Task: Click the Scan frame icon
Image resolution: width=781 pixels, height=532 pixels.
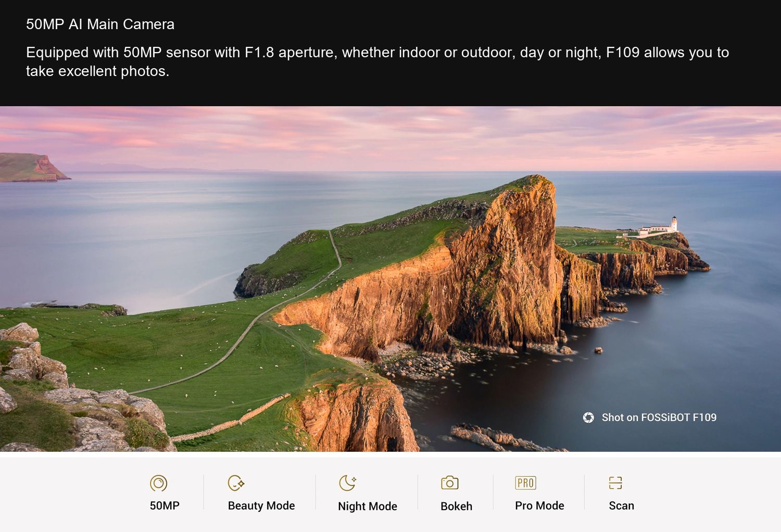Action: point(615,483)
